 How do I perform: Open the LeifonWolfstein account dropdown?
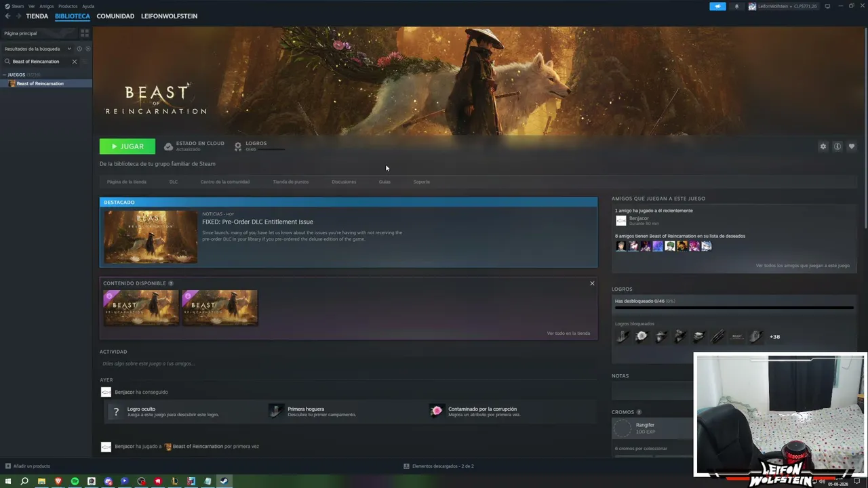(x=783, y=6)
